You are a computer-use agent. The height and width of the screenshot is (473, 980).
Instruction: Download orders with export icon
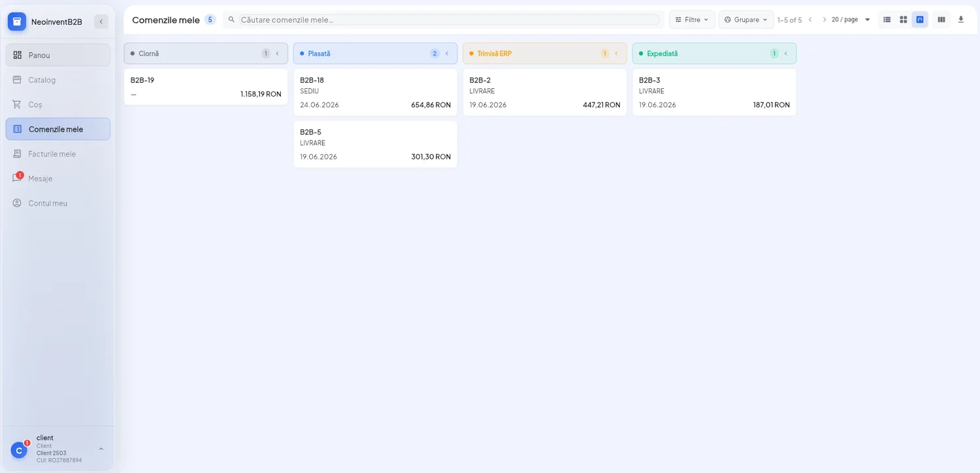pyautogui.click(x=961, y=20)
